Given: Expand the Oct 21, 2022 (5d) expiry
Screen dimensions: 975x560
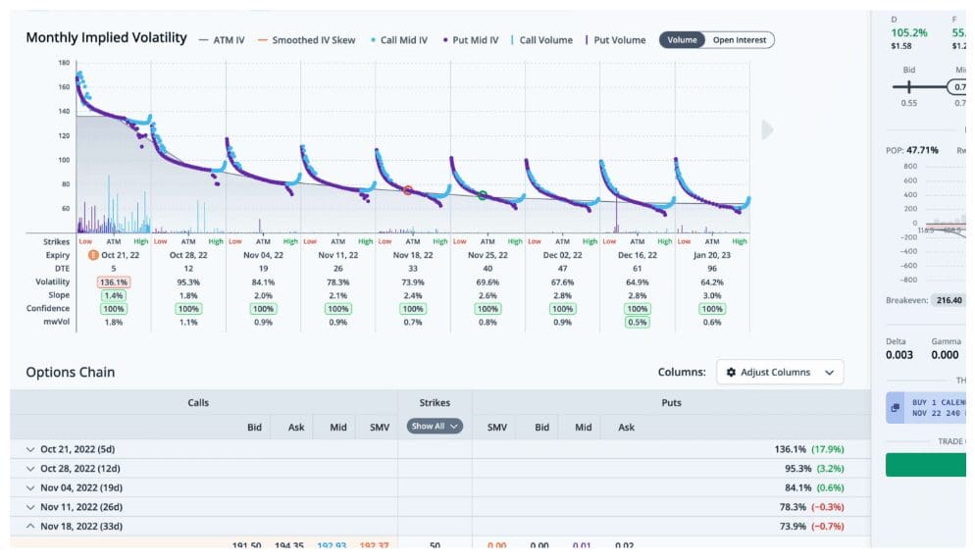Looking at the screenshot, I should coord(29,449).
